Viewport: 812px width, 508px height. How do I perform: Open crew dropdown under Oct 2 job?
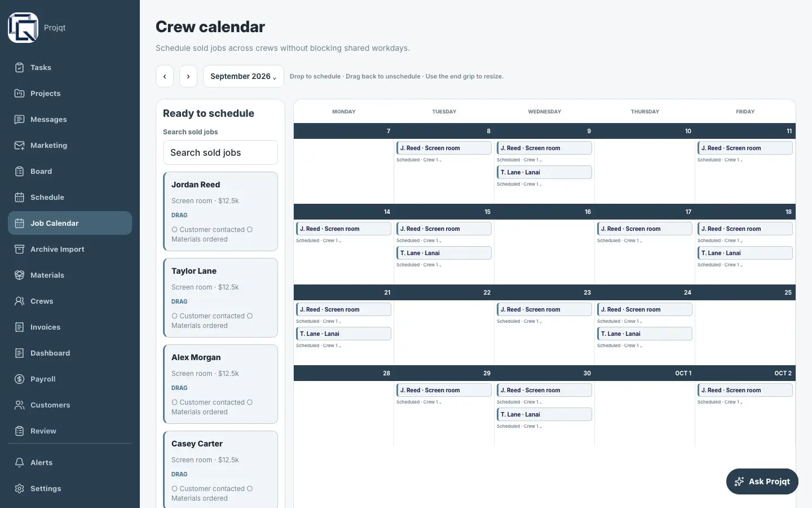click(x=720, y=402)
